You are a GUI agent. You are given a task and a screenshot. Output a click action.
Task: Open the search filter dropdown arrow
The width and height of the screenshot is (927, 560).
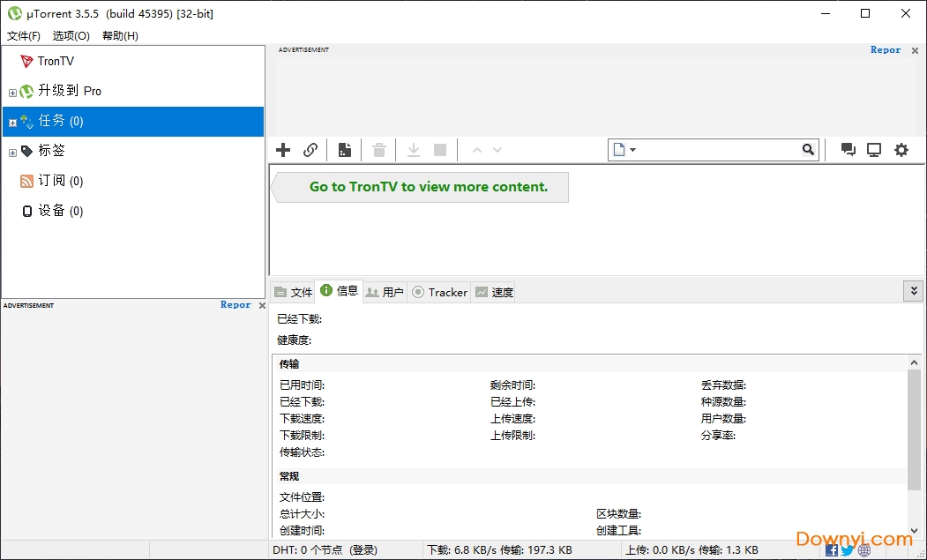coord(634,150)
